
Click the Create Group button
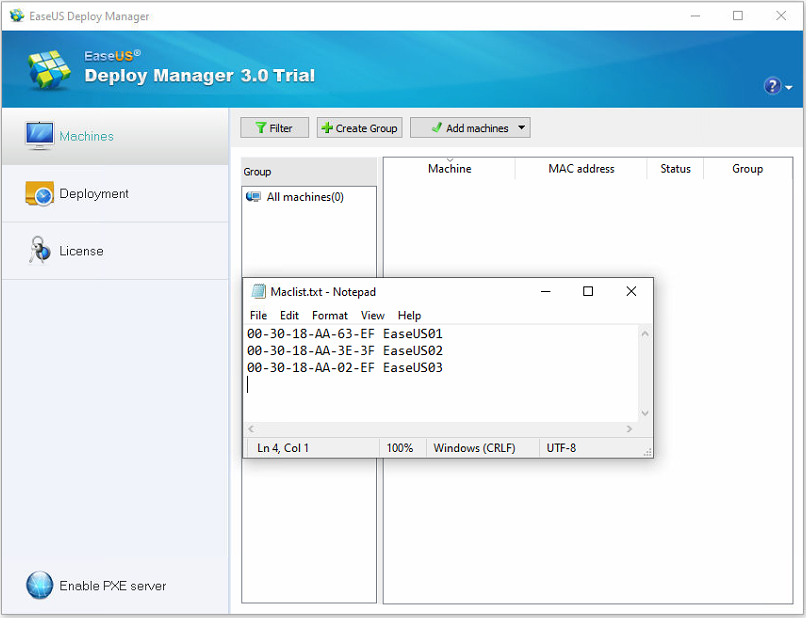click(359, 128)
